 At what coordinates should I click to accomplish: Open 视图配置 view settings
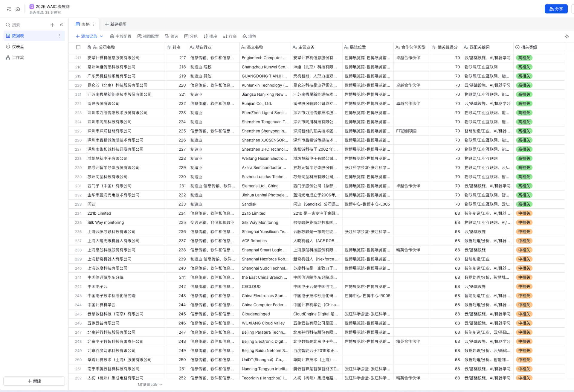(x=148, y=36)
